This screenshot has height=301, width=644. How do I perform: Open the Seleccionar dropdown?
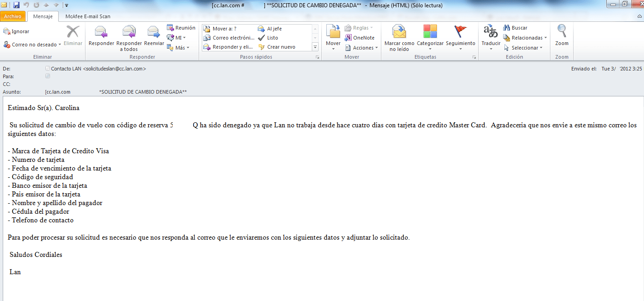[523, 48]
